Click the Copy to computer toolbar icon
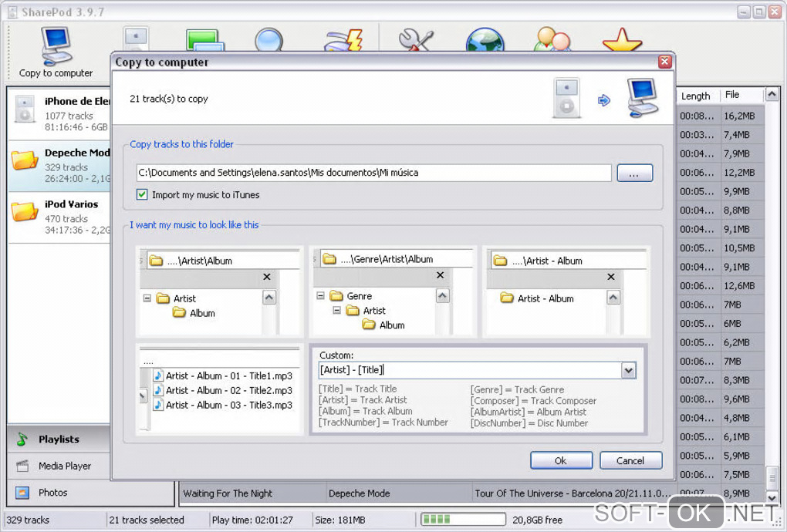 coord(56,52)
